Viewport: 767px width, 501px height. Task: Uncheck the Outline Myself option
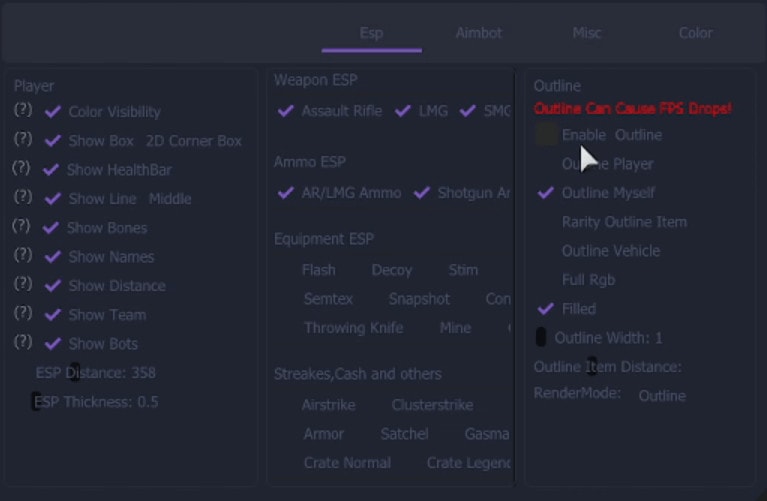tap(546, 193)
